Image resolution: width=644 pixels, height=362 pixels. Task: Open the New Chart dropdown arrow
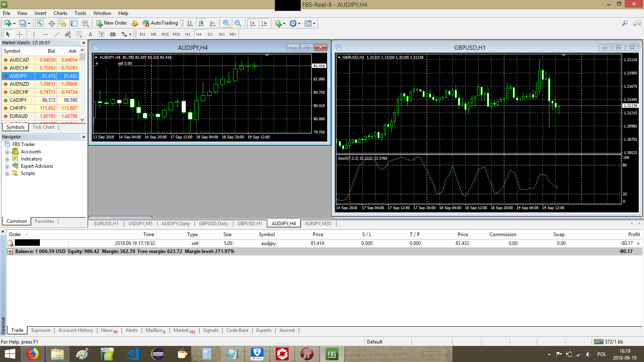point(14,23)
